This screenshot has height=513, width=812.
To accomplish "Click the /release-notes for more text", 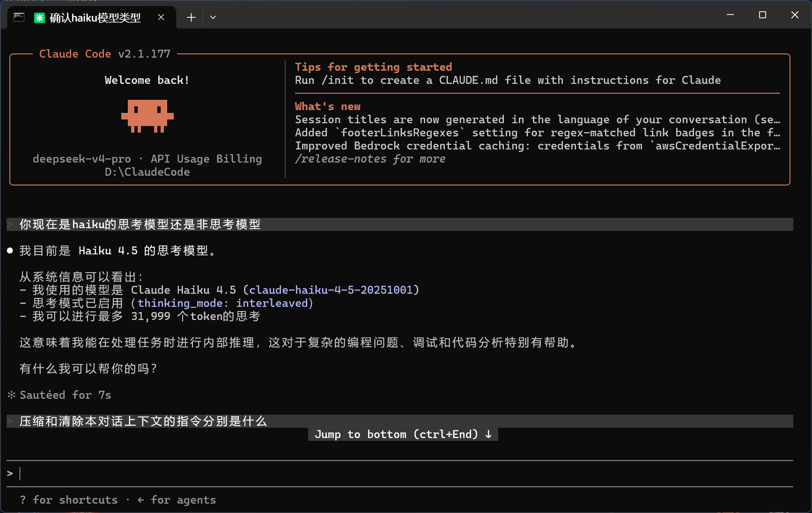I will [x=370, y=159].
